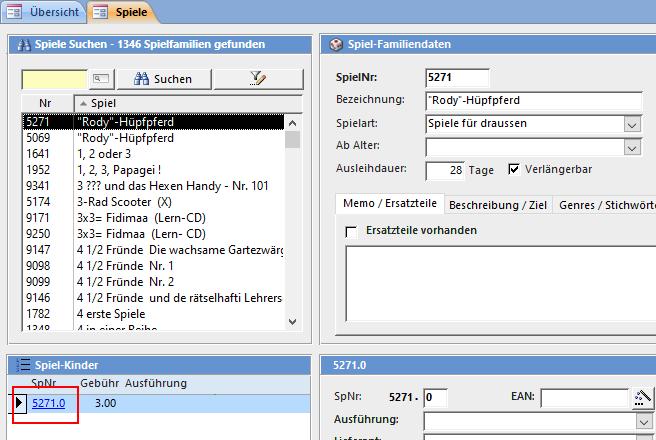Open the 5271.0 link

(49, 403)
